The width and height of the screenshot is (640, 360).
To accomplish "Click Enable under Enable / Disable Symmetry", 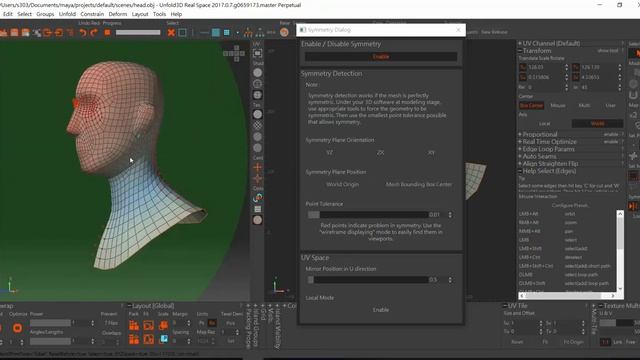I will tap(381, 57).
